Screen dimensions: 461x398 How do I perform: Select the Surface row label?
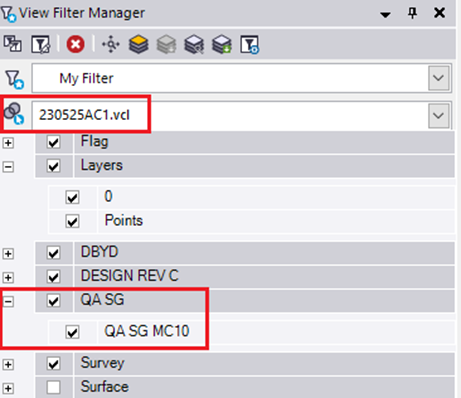click(x=105, y=387)
